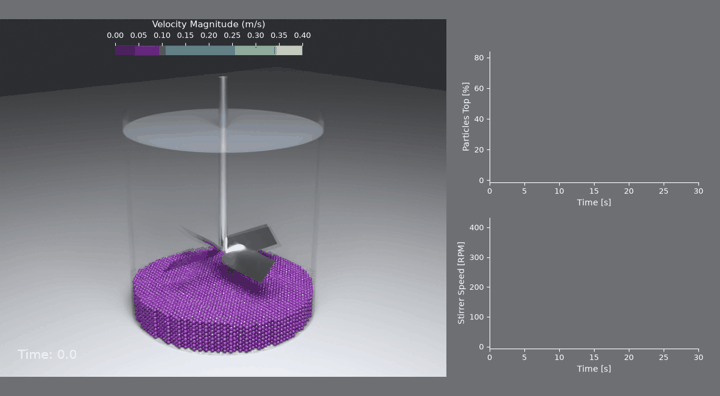Image resolution: width=720 pixels, height=396 pixels.
Task: Select the 20 tick on Particles Top axis
Action: click(x=479, y=150)
